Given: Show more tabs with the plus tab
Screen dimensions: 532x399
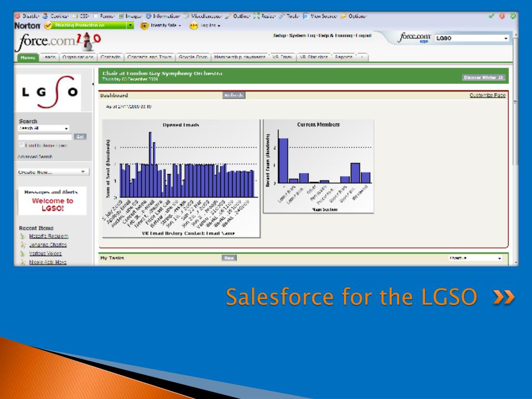Looking at the screenshot, I should [x=362, y=57].
